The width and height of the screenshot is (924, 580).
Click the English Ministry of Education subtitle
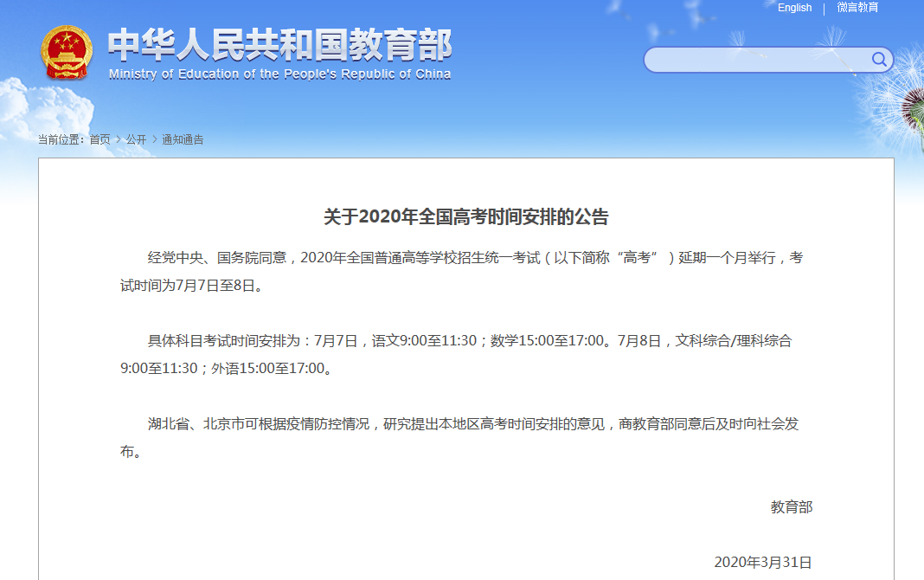(x=279, y=74)
